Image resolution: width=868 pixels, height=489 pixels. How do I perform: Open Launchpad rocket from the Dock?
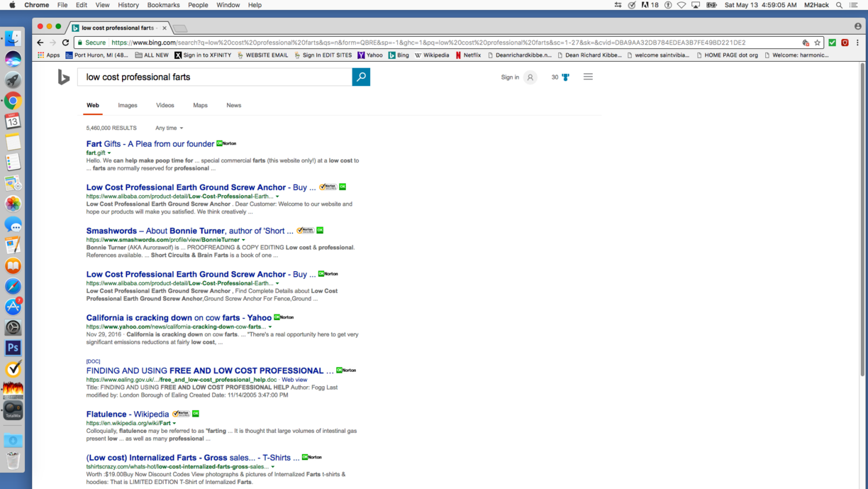point(13,80)
